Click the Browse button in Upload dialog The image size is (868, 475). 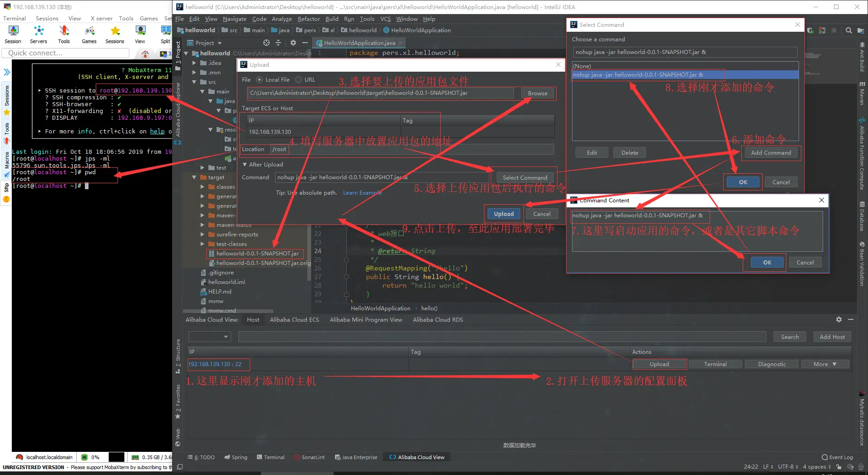(538, 93)
